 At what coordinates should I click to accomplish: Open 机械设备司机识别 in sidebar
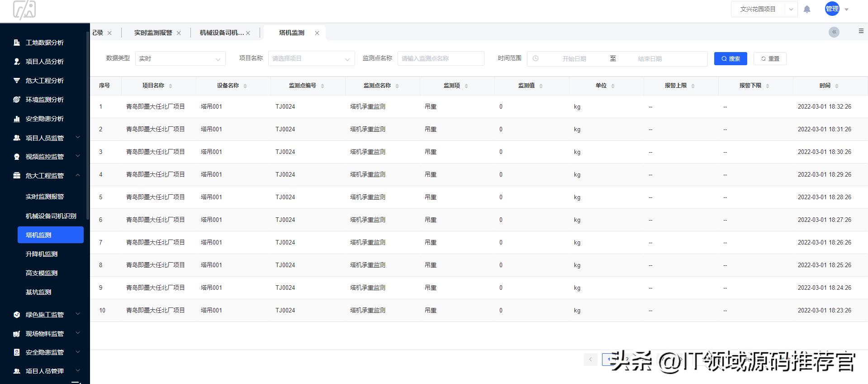coord(51,216)
